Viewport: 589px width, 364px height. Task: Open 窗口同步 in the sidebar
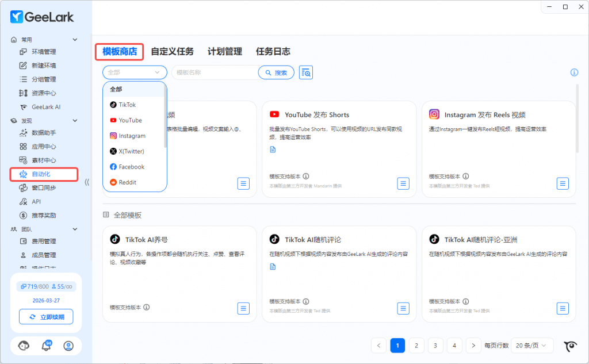pyautogui.click(x=44, y=188)
